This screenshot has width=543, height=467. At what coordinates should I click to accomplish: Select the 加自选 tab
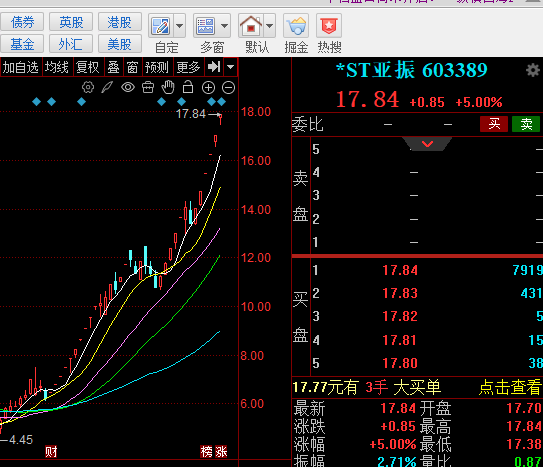(21, 67)
